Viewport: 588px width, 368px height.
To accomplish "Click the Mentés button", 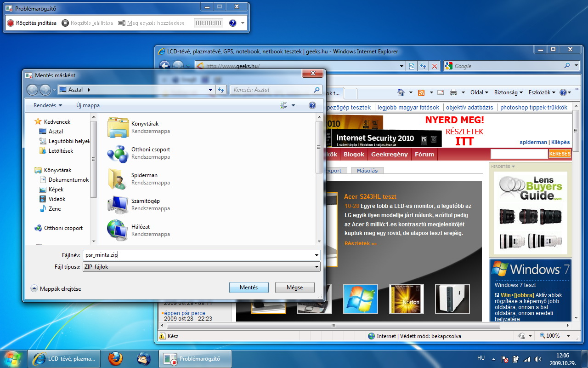I will coord(249,287).
